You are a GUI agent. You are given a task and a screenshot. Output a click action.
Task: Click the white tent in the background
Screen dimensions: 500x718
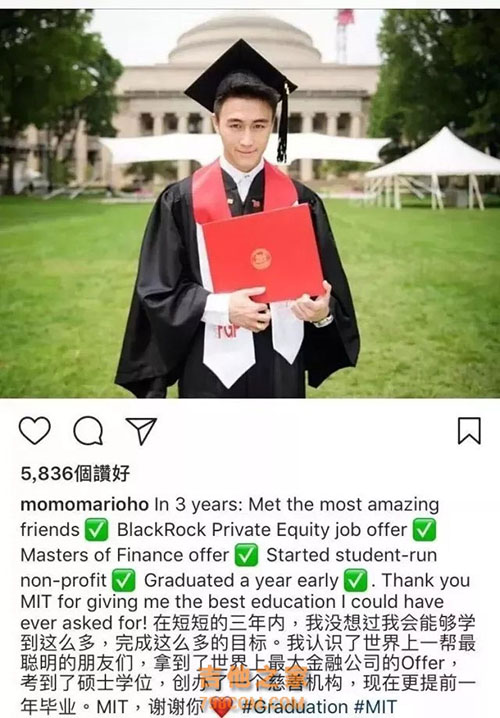(434, 169)
